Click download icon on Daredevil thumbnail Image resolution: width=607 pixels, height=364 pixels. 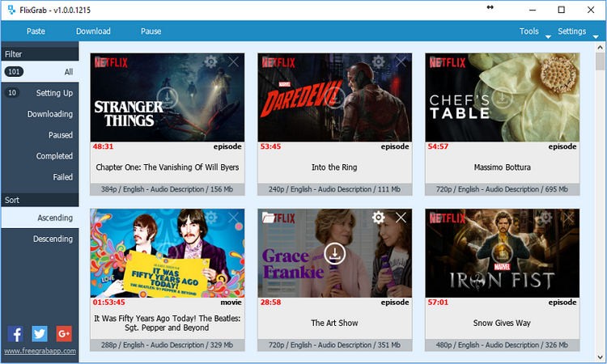pyautogui.click(x=335, y=98)
